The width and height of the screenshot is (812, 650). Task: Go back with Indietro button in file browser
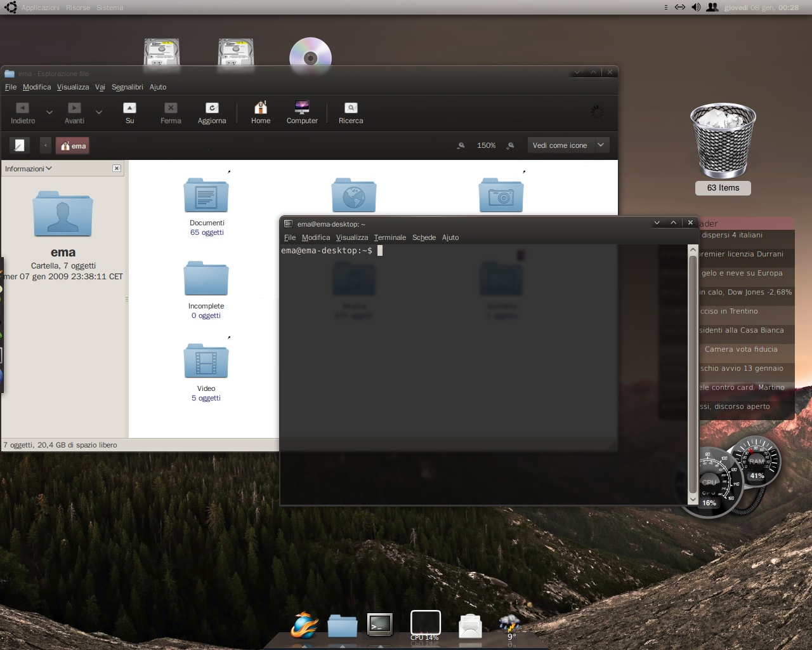(x=23, y=114)
